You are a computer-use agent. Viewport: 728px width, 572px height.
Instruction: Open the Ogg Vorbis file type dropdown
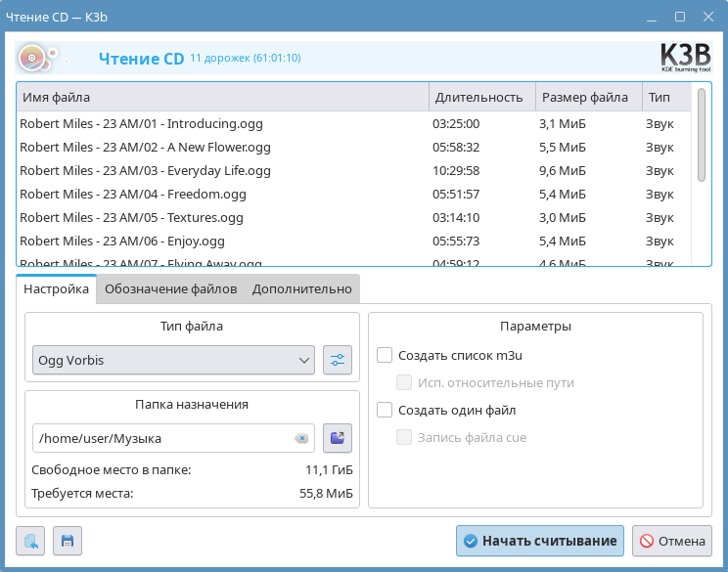coord(173,361)
